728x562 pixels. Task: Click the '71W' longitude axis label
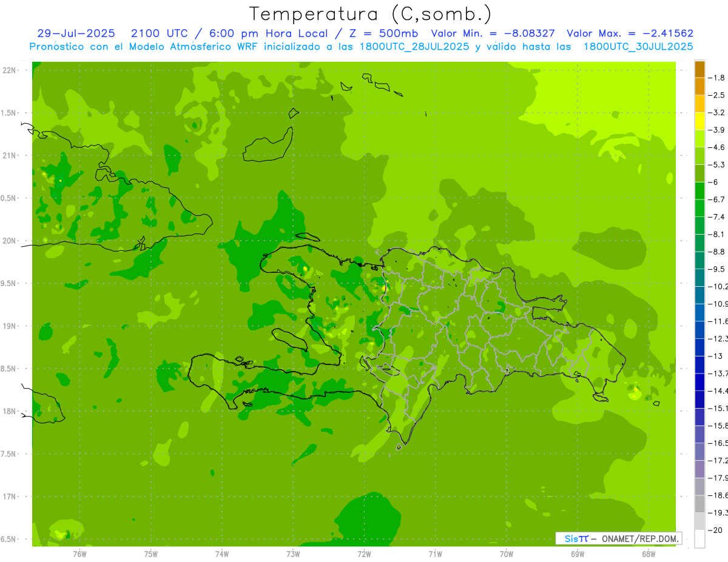[x=435, y=554]
